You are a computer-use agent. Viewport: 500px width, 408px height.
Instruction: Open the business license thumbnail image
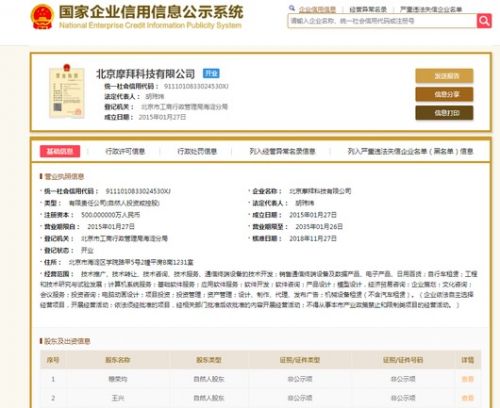tap(67, 91)
